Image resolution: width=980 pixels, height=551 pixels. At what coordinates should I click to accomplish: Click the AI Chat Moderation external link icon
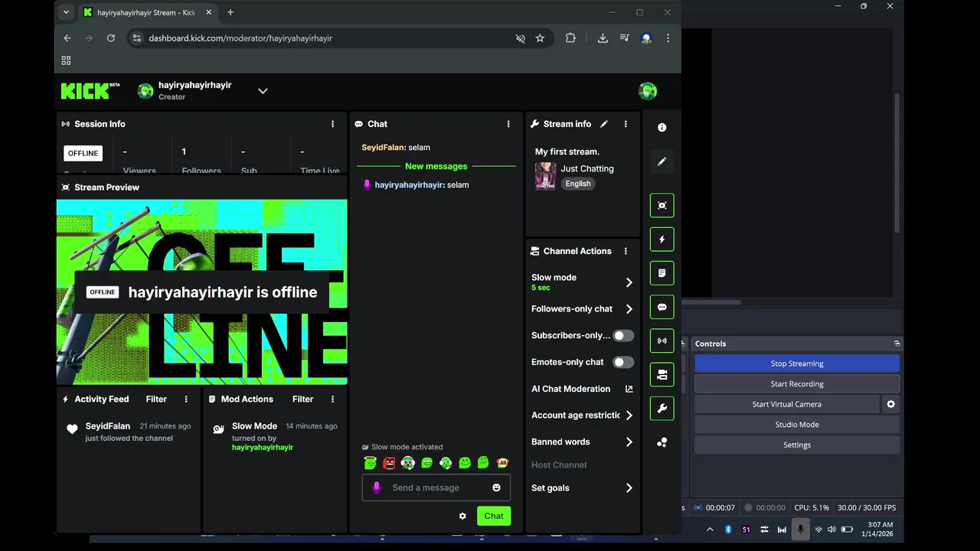click(629, 389)
